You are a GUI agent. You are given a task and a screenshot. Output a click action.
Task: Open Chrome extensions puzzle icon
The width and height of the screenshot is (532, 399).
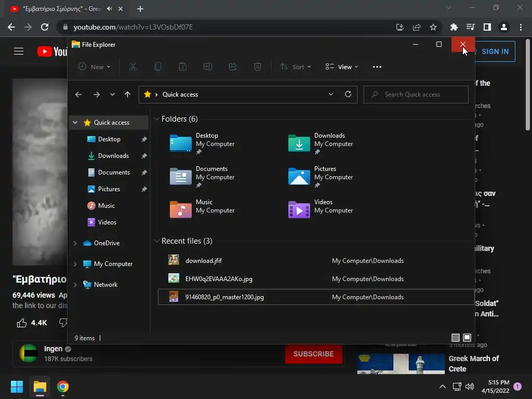(454, 27)
